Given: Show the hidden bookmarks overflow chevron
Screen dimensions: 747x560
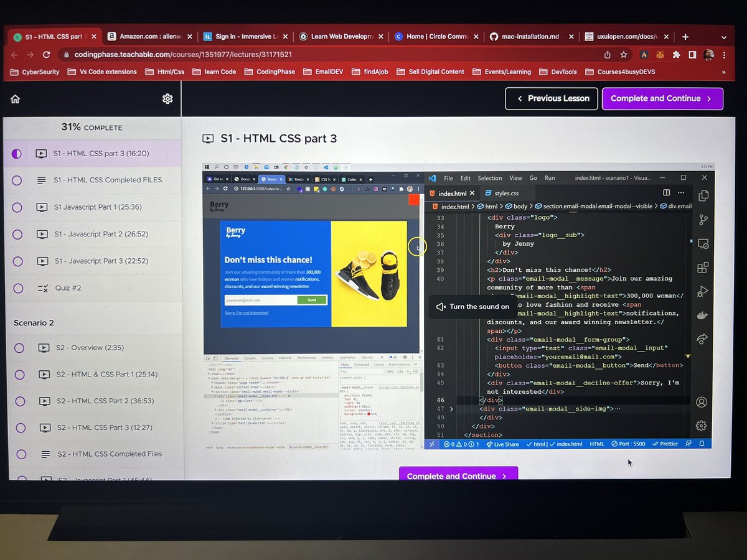Looking at the screenshot, I should pyautogui.click(x=723, y=72).
